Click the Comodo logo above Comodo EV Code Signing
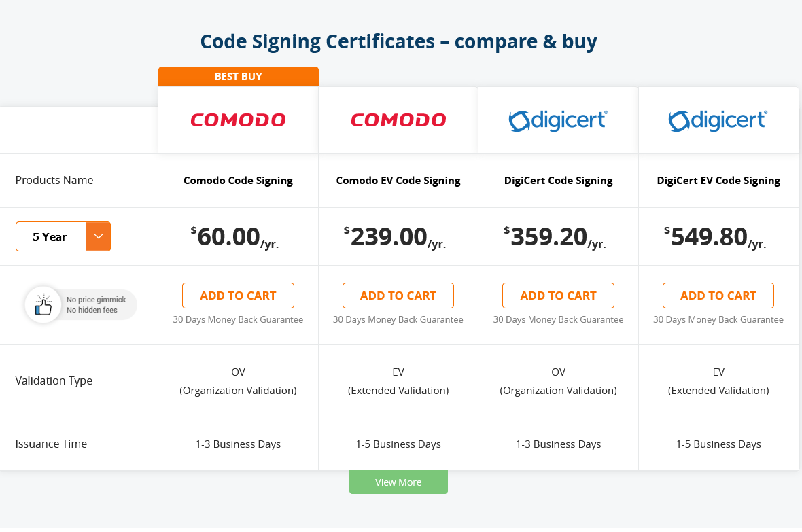Image resolution: width=802 pixels, height=532 pixels. pos(398,120)
